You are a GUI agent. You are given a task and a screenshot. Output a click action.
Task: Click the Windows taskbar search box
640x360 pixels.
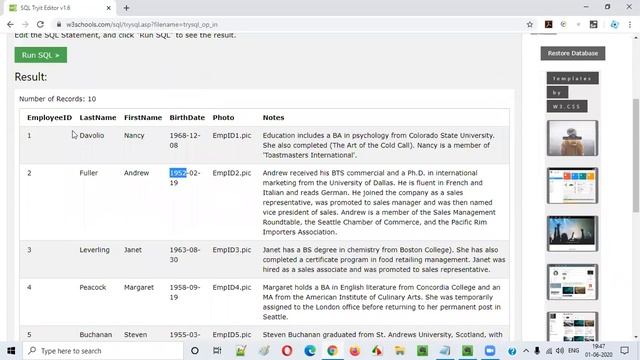coord(103,351)
